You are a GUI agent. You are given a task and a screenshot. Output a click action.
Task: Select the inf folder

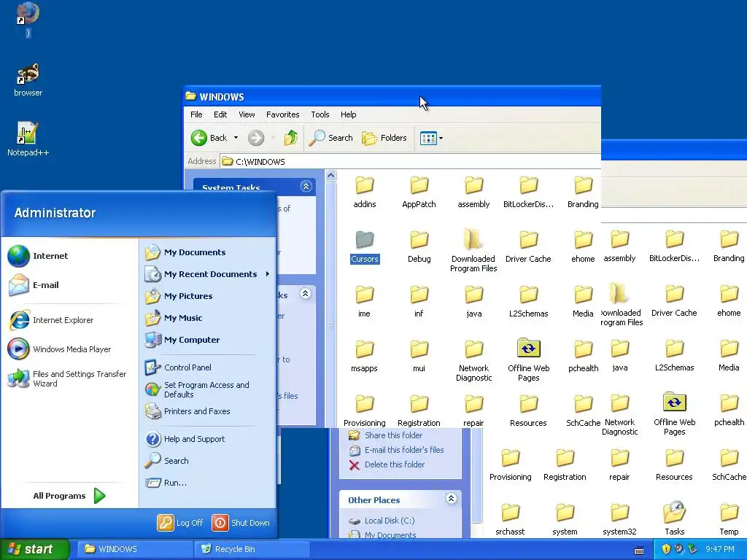pyautogui.click(x=419, y=302)
